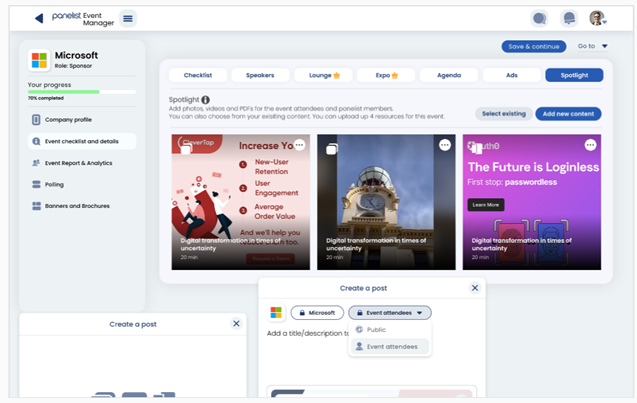Open the notifications bell icon
This screenshot has width=637, height=403.
(569, 18)
